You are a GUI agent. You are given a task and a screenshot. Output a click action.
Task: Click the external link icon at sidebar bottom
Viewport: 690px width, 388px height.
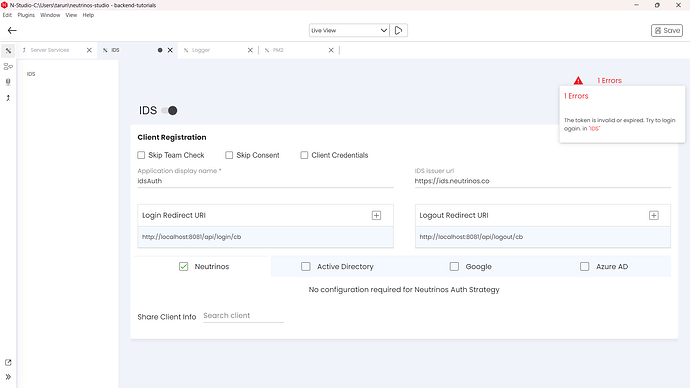(8, 362)
